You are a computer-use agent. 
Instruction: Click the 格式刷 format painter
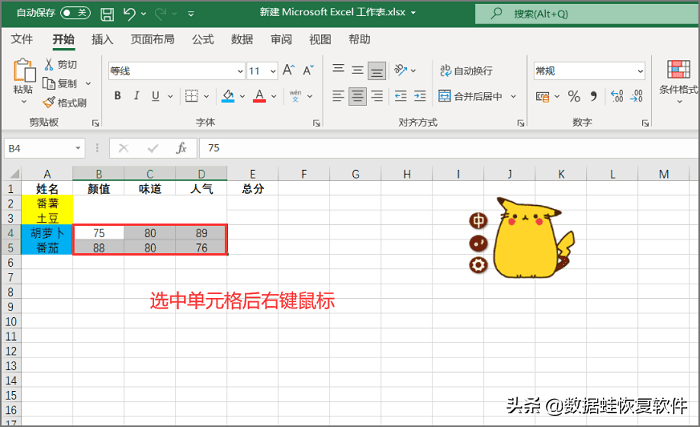[65, 103]
